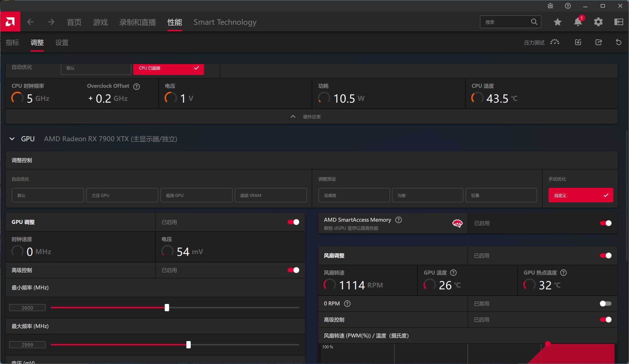The height and width of the screenshot is (364, 629).
Task: Open the 录制和直播 tab
Action: click(x=138, y=22)
